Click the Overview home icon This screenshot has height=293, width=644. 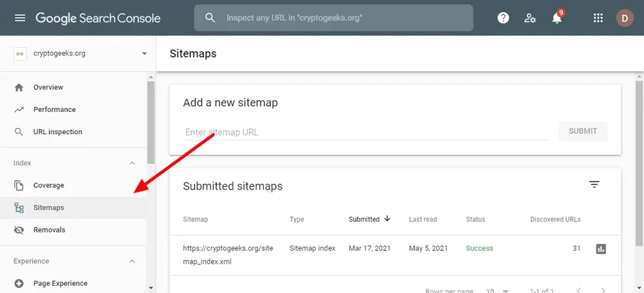(x=19, y=88)
